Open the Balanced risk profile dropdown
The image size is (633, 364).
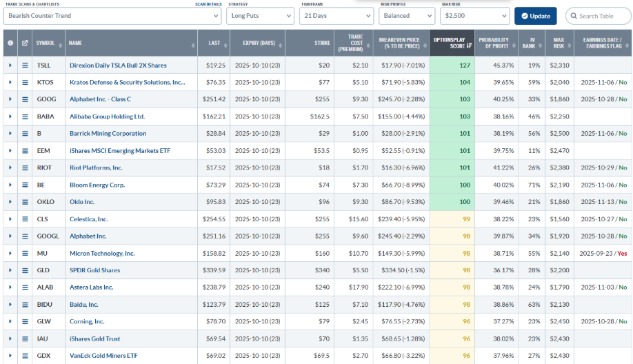pos(407,16)
